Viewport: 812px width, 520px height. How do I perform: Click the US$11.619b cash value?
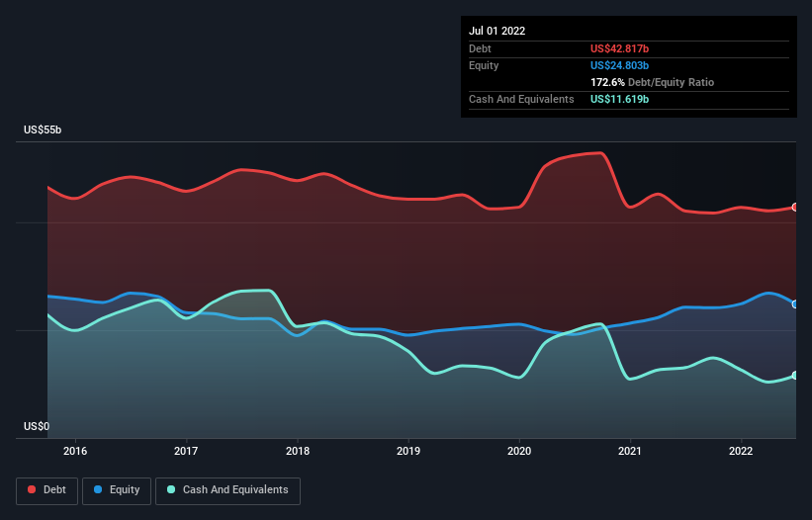point(619,99)
